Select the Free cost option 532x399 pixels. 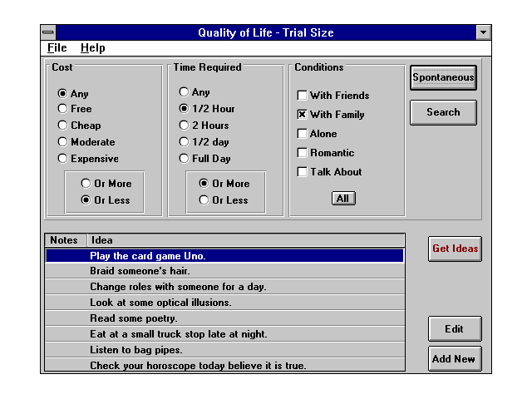pos(62,109)
